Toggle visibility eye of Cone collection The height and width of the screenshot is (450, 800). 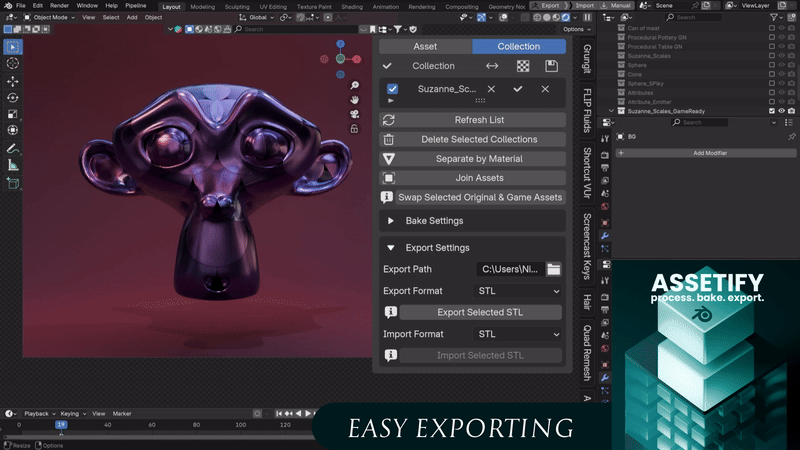click(x=781, y=74)
